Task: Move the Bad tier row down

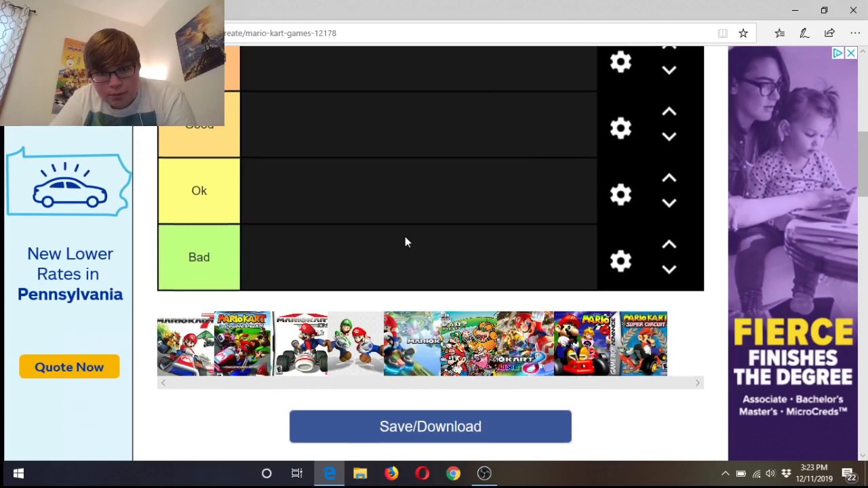Action: pos(669,269)
